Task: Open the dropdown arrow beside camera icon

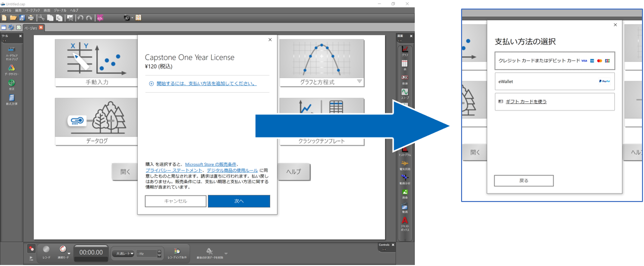Action: pyautogui.click(x=132, y=18)
